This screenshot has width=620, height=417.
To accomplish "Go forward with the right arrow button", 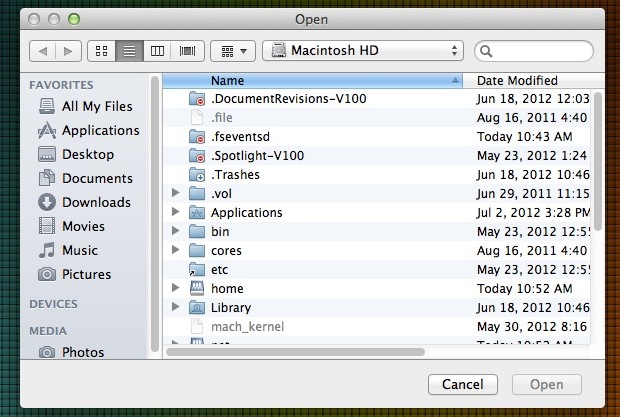I will tap(68, 51).
